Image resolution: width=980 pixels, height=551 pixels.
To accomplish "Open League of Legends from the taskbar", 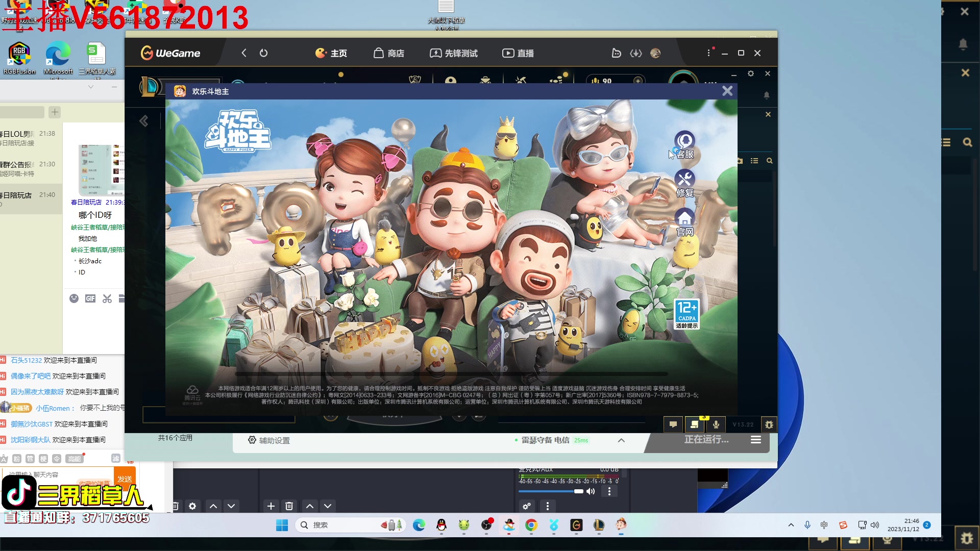I will point(599,525).
